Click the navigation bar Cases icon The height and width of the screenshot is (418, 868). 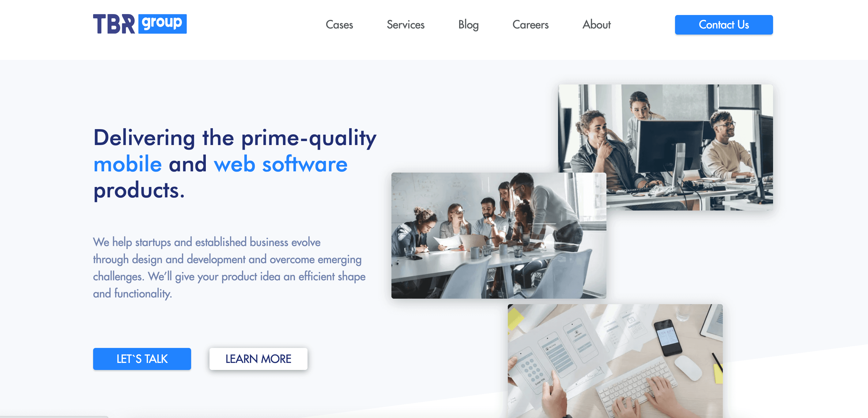click(x=339, y=24)
